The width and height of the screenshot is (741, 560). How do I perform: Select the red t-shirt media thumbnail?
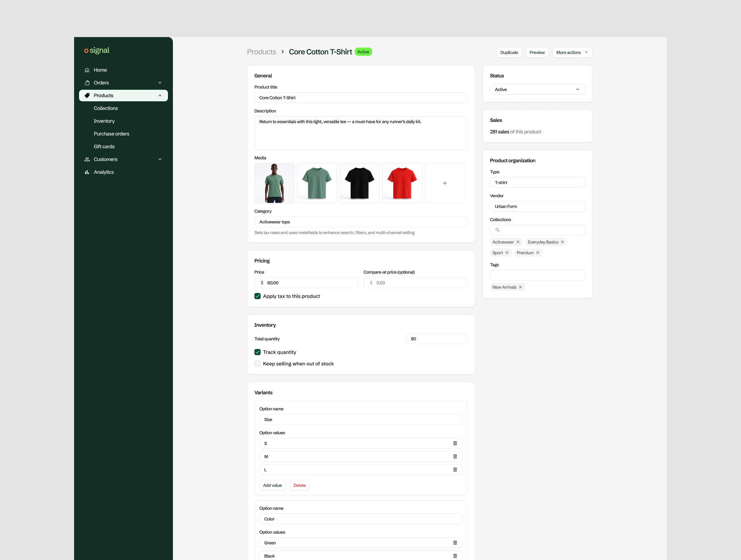click(x=402, y=183)
